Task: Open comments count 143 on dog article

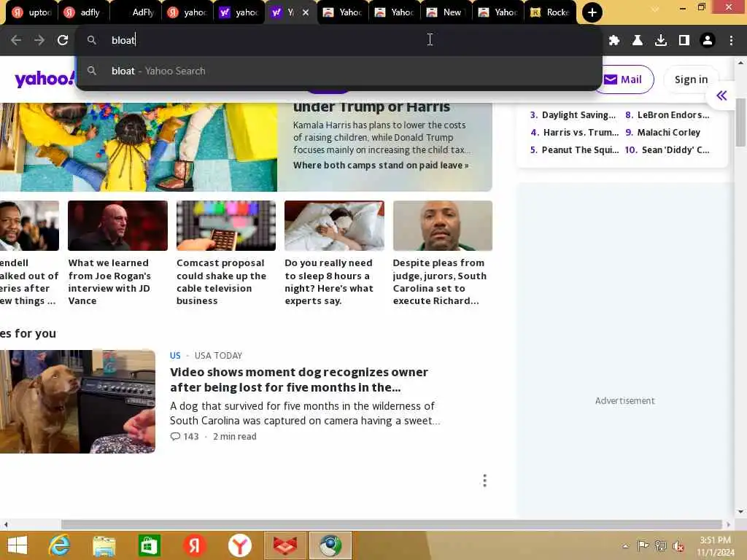Action: [x=185, y=436]
